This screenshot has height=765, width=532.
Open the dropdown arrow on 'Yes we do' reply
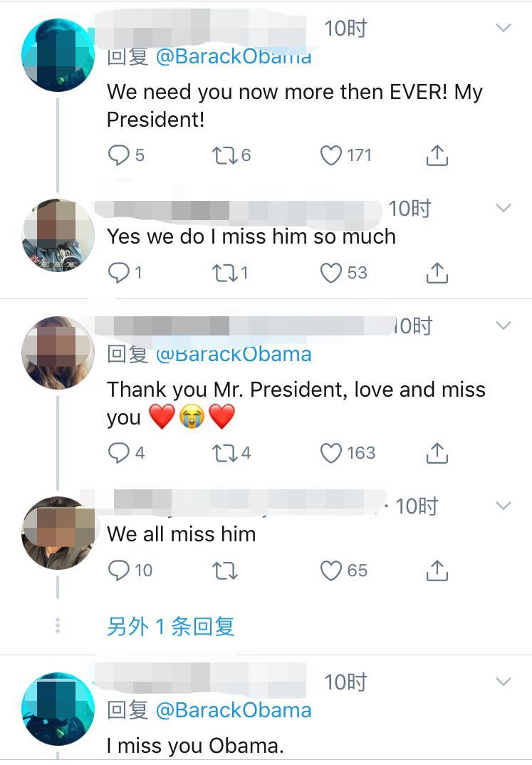504,208
